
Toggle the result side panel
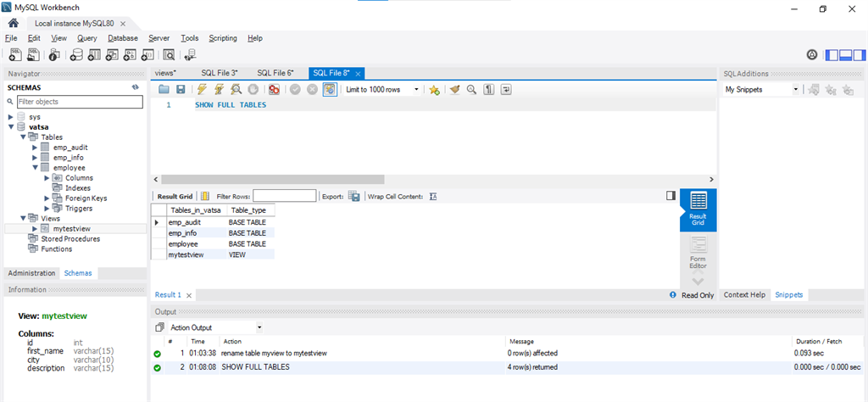pyautogui.click(x=671, y=195)
